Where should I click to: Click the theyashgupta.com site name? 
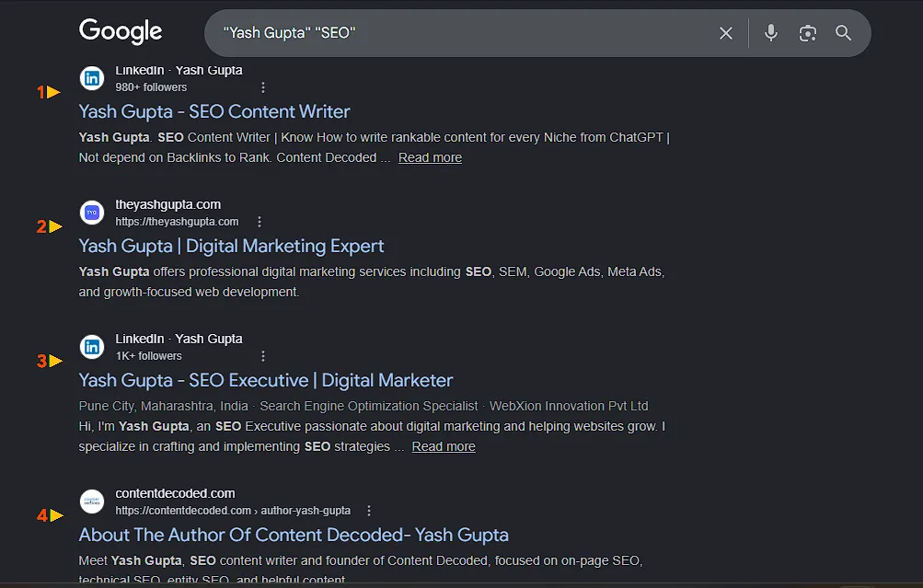click(x=167, y=204)
